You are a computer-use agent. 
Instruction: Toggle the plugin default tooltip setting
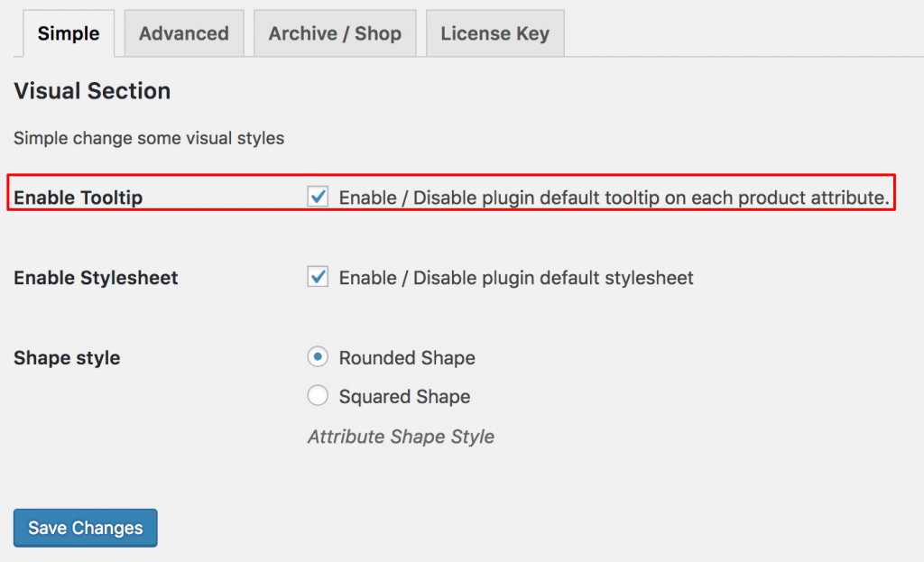point(318,197)
